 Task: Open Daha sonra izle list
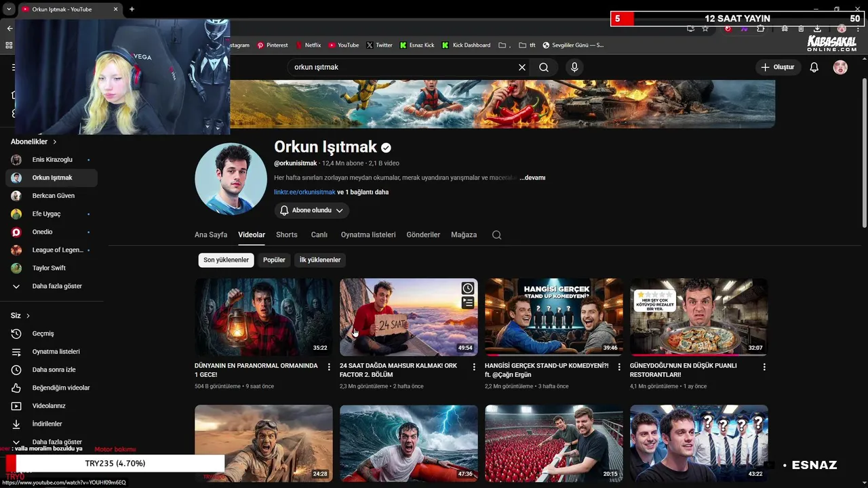pyautogui.click(x=52, y=369)
